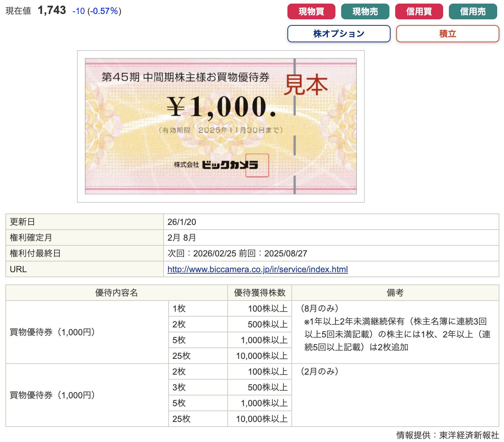Image resolution: width=504 pixels, height=442 pixels.
Task: Select the 権利確定月 row value 2月 8月
Action: pyautogui.click(x=182, y=238)
